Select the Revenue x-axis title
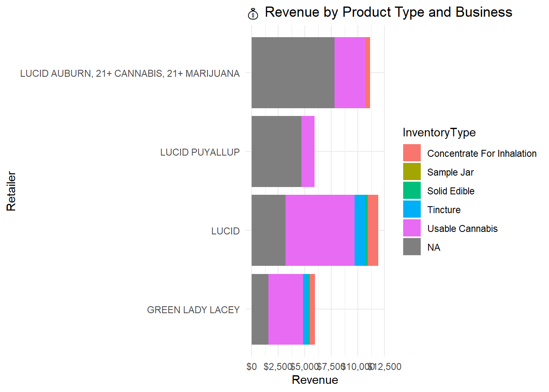The image size is (549, 392). (x=315, y=380)
